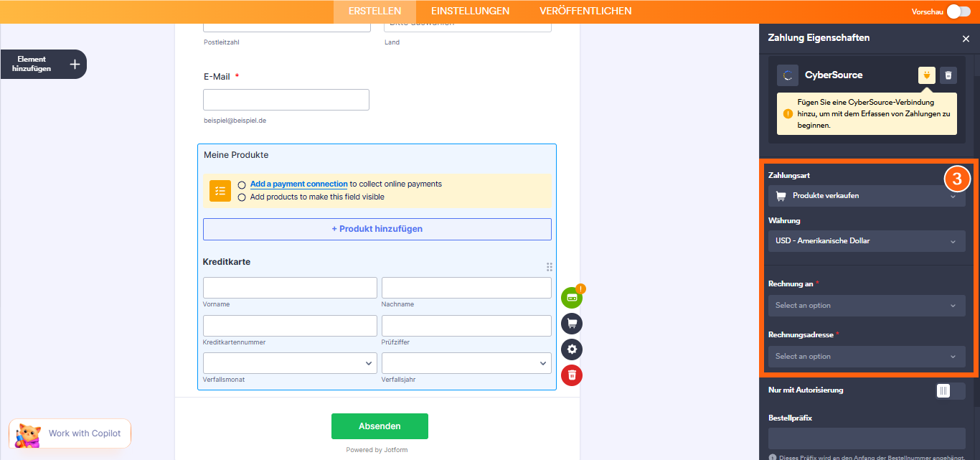Open the Währung currency dropdown
980x460 pixels.
(866, 241)
